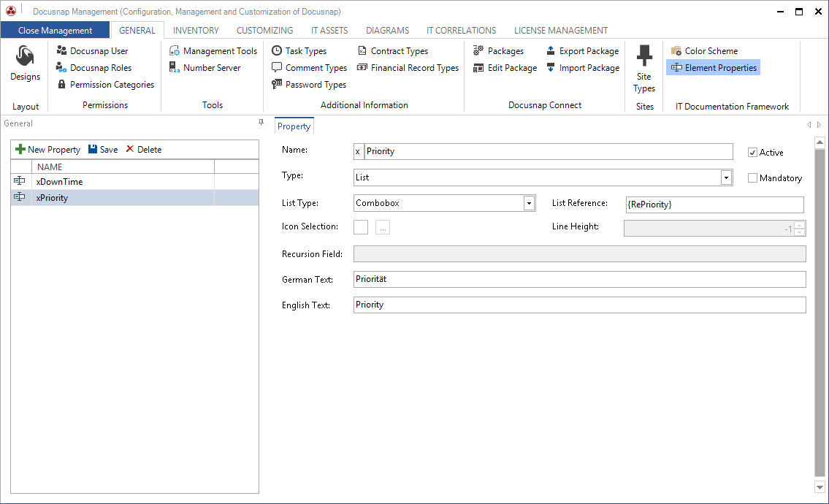Click the vertical scrollbar thumb

click(x=820, y=312)
